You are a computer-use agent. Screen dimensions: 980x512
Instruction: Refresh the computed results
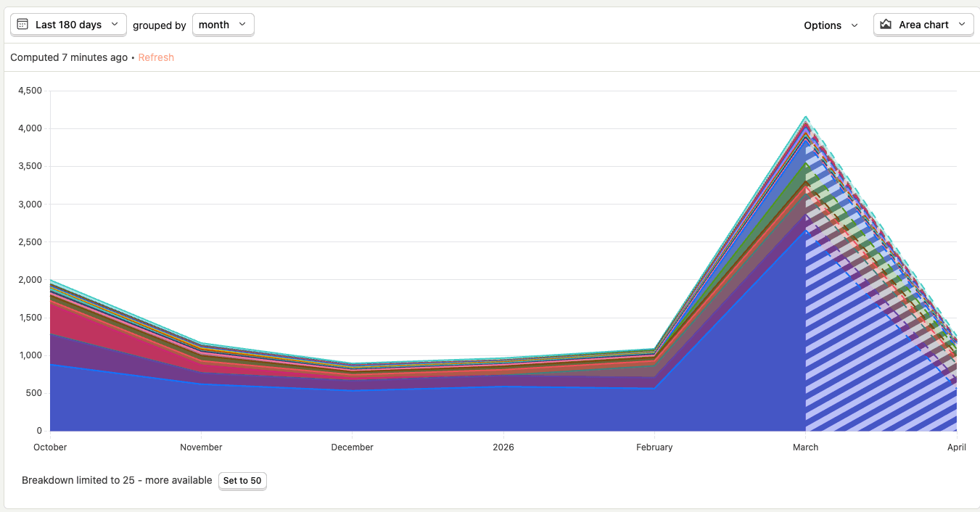pos(156,57)
